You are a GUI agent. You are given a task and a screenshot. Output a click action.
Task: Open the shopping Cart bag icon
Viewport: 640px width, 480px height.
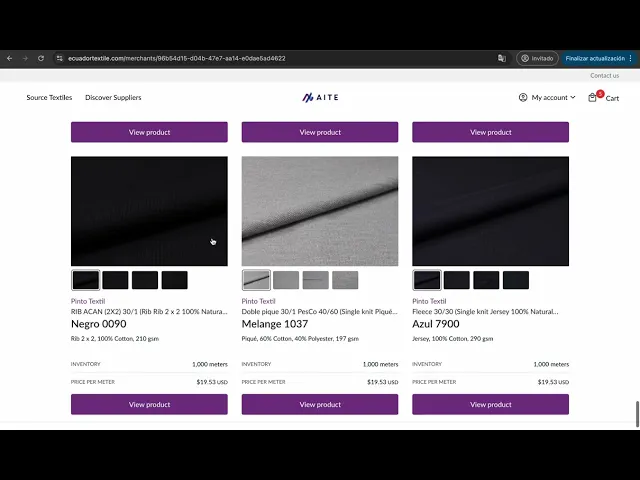point(592,98)
